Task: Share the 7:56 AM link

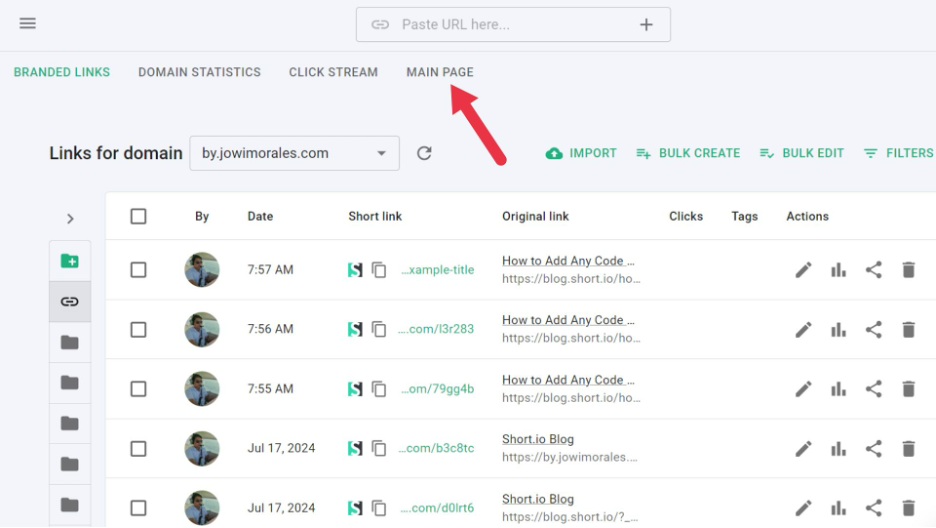Action: pos(873,329)
